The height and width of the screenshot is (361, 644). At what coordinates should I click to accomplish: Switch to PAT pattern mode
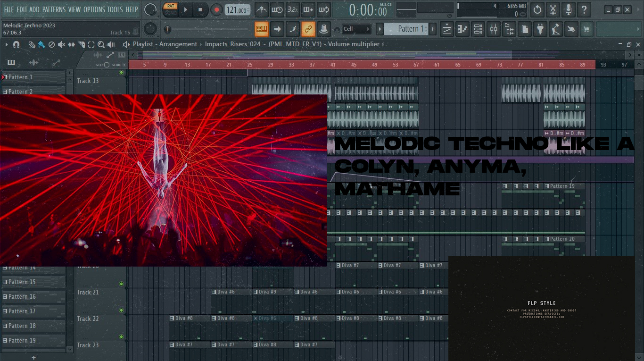point(170,7)
